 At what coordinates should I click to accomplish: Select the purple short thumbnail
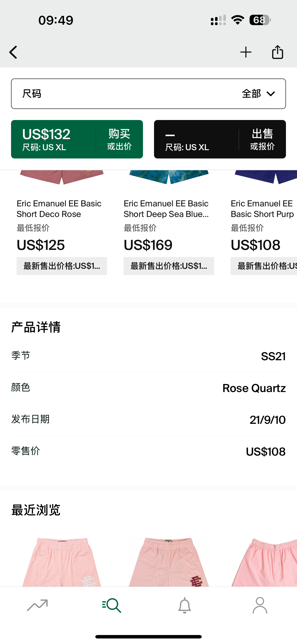265,177
